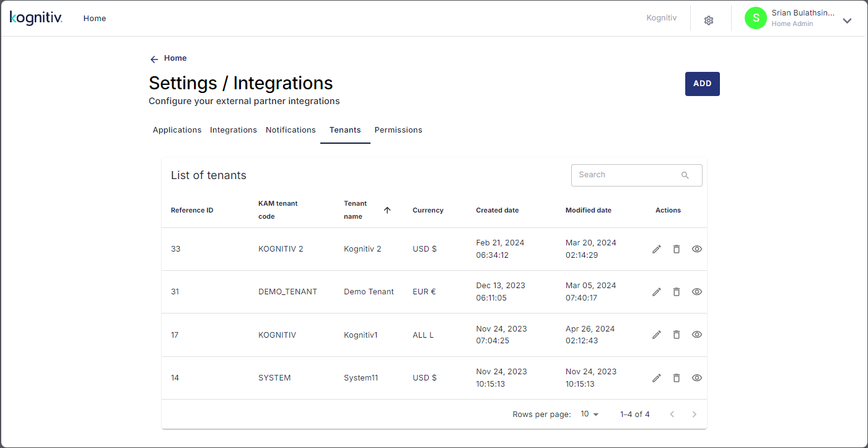This screenshot has width=868, height=448.
Task: Edit the Kognitiv1 tenant
Action: click(657, 335)
